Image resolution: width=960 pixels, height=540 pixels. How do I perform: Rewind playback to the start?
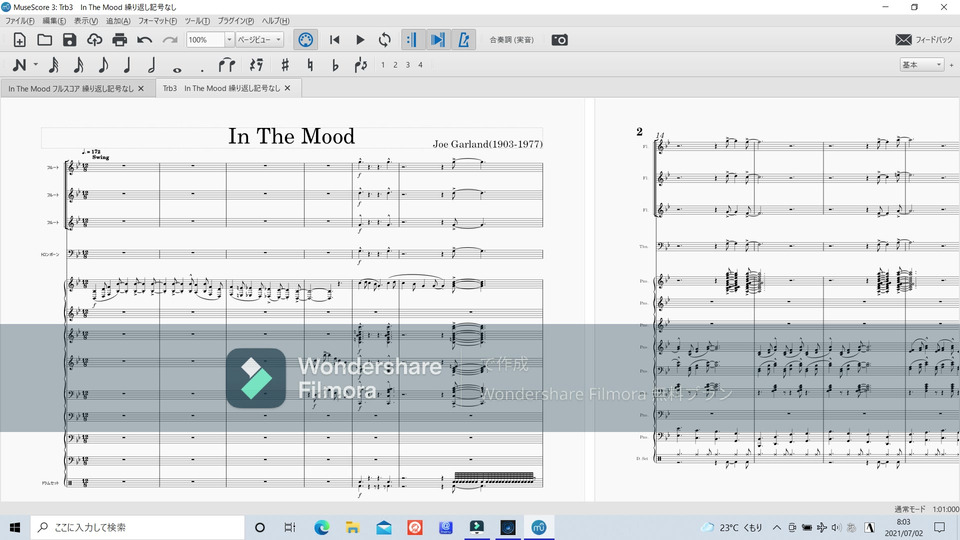[x=335, y=40]
